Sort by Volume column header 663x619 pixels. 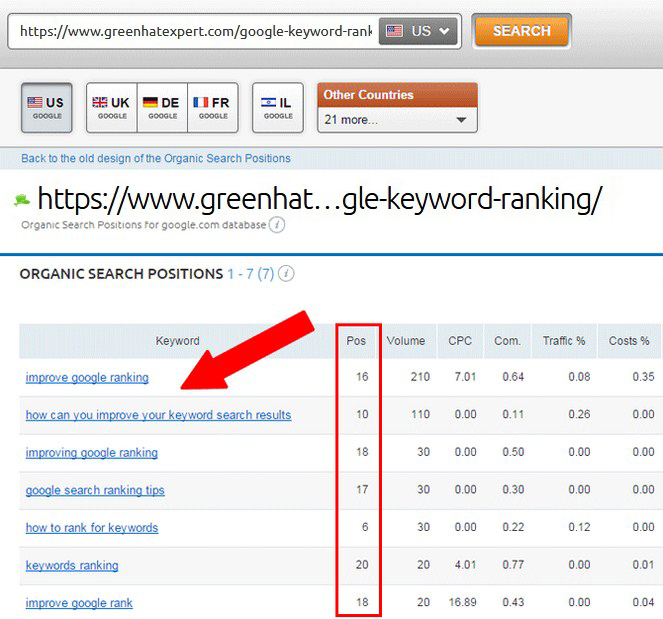tap(405, 341)
